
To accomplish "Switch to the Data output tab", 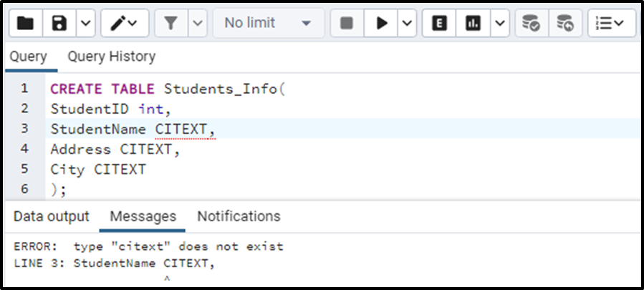I will click(52, 216).
